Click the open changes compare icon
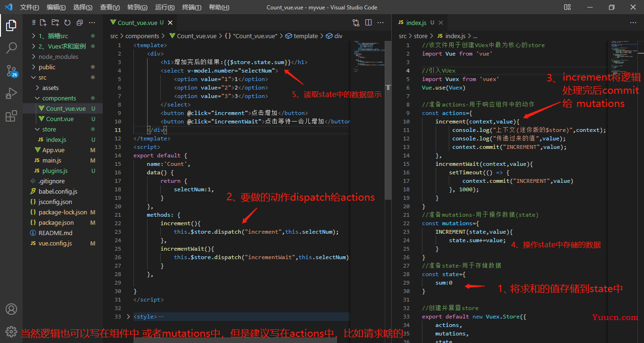Screen dimensions: 644x343 [x=356, y=23]
